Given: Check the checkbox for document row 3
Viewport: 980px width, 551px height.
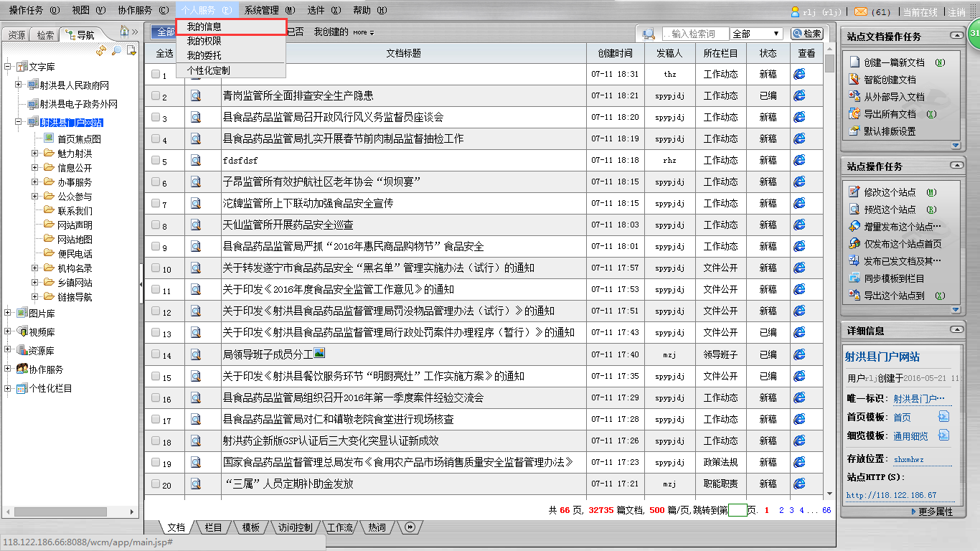Looking at the screenshot, I should 156,117.
